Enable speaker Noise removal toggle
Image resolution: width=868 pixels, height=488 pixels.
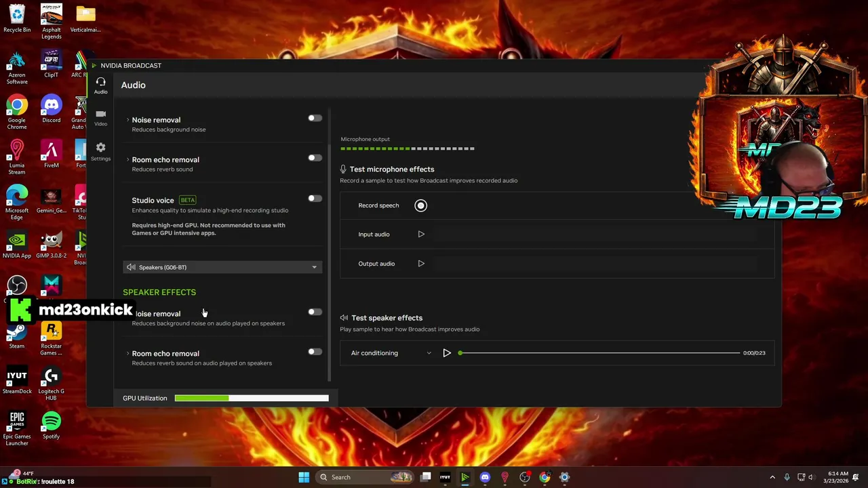[315, 312]
